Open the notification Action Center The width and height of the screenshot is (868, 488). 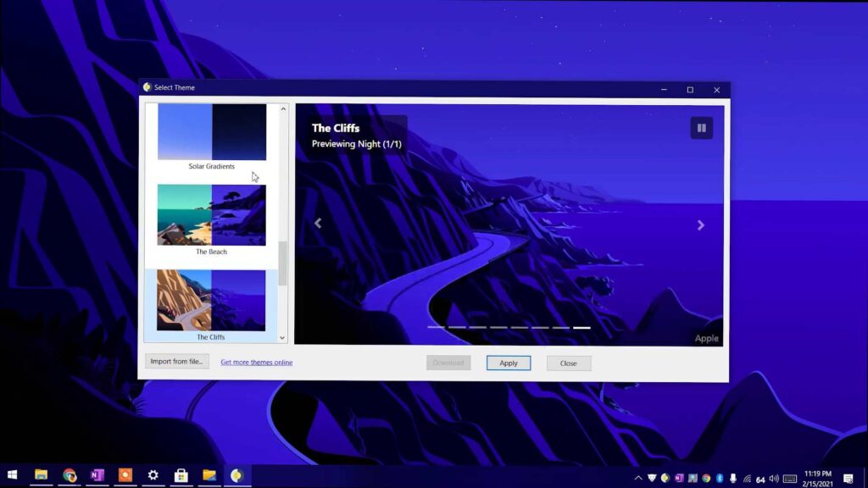click(x=848, y=478)
